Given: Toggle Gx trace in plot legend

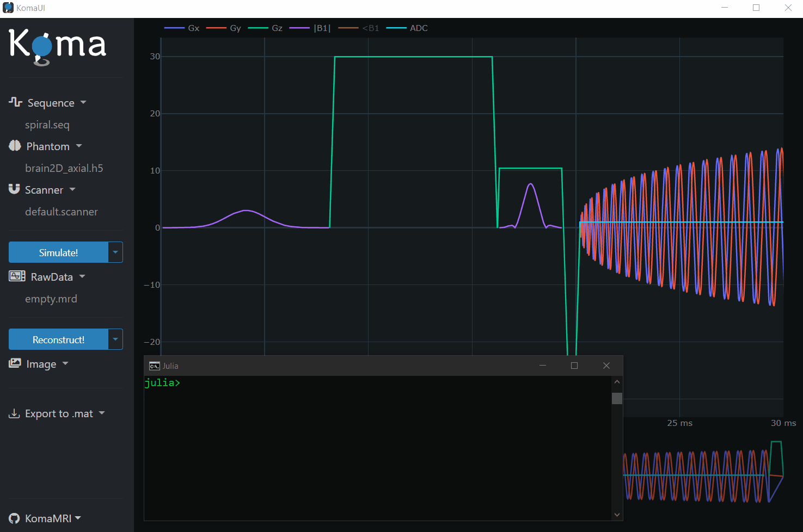Looking at the screenshot, I should pyautogui.click(x=182, y=28).
